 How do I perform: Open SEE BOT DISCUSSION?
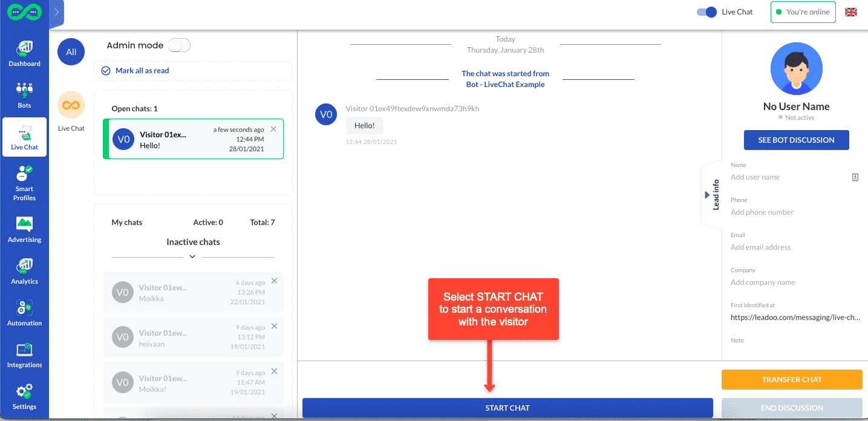tap(796, 140)
